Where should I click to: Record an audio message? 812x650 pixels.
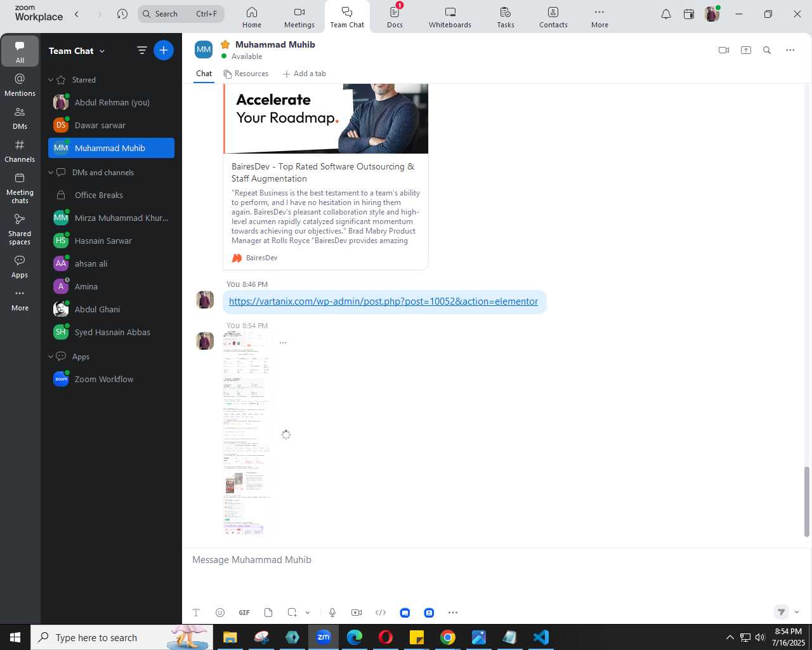332,613
